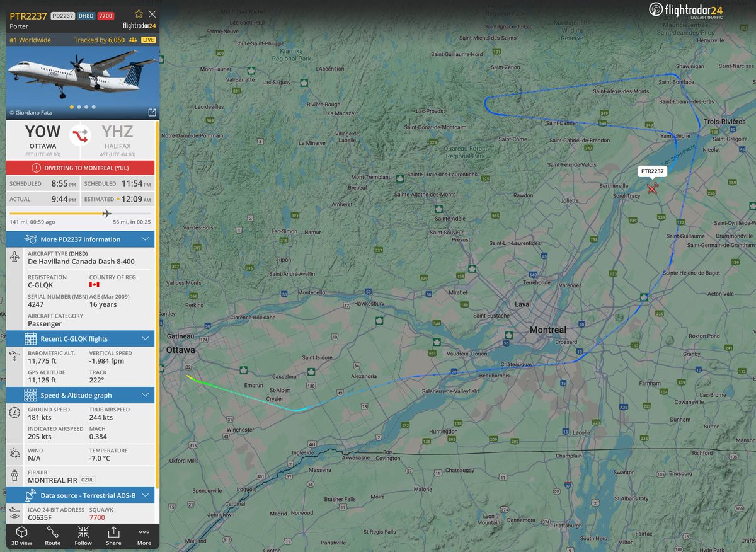The height and width of the screenshot is (552, 756).
Task: Share this flight
Action: pyautogui.click(x=113, y=536)
